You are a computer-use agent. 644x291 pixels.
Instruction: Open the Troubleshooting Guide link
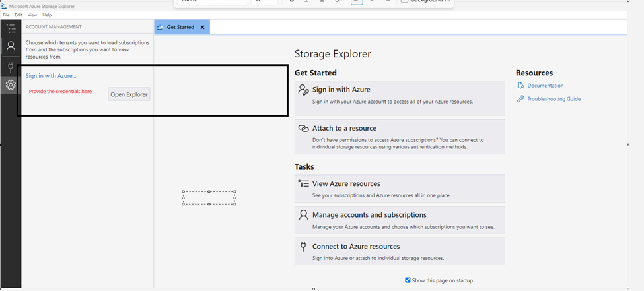tap(554, 99)
